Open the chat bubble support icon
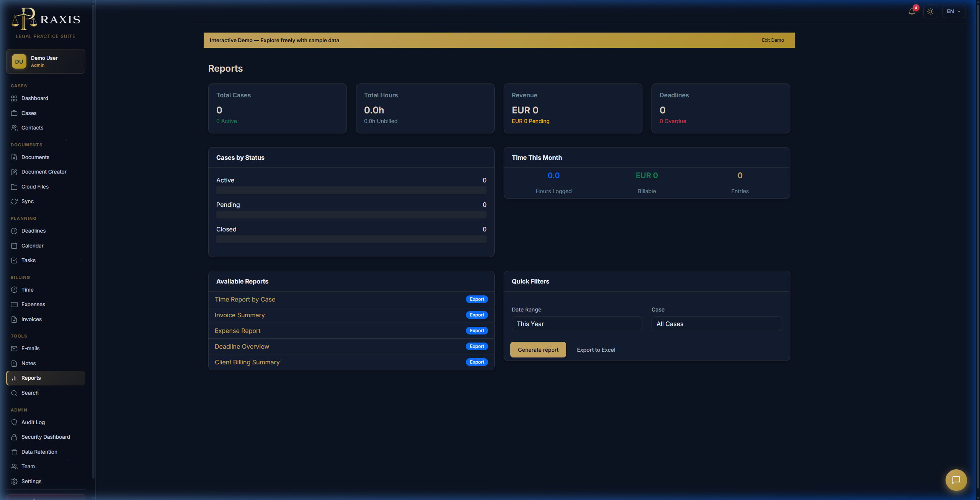980x500 pixels. click(x=956, y=480)
